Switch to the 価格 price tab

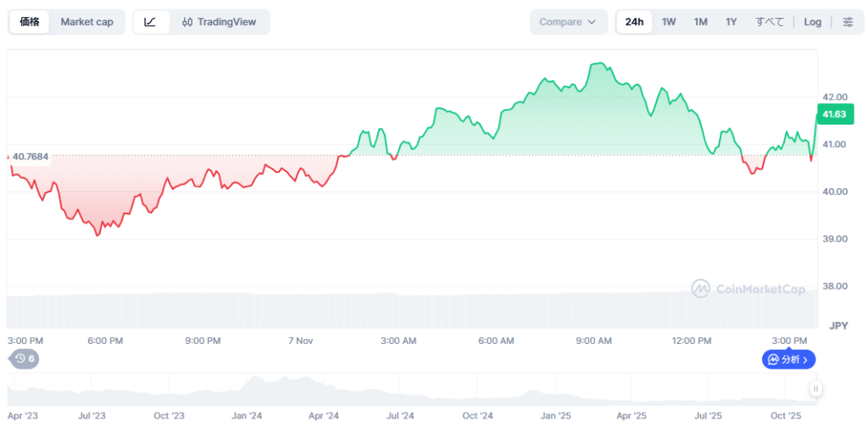tap(30, 22)
